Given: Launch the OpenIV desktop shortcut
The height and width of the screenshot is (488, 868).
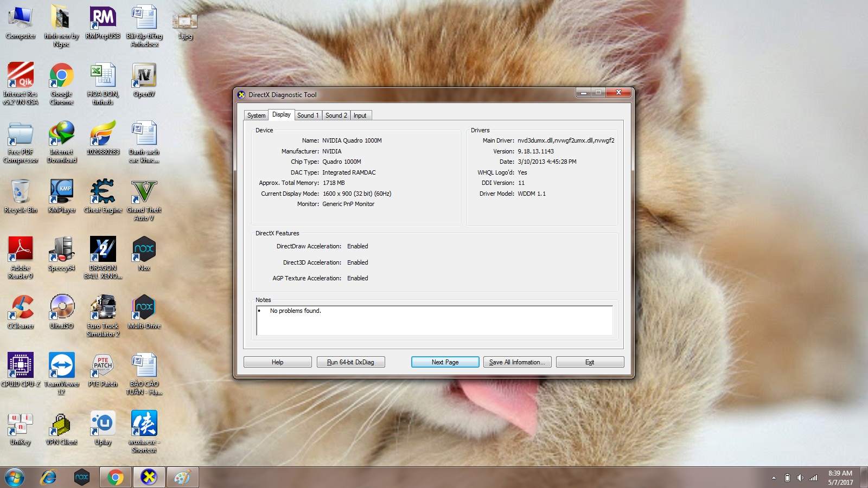Looking at the screenshot, I should click(144, 80).
